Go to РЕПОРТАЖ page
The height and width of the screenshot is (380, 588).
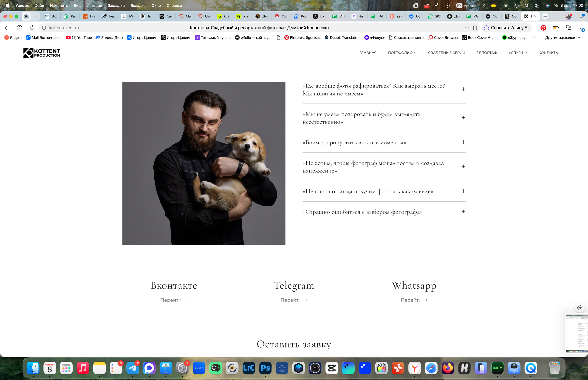tap(487, 53)
